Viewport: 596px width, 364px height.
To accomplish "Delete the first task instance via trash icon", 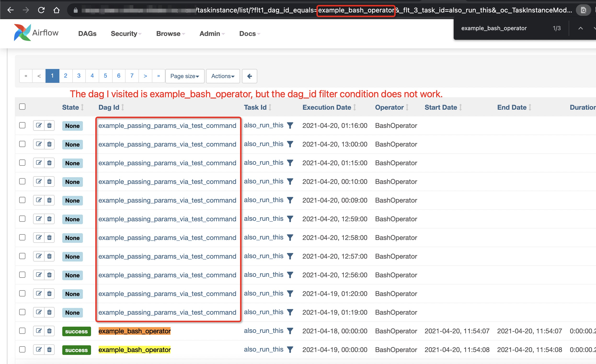I will [49, 125].
